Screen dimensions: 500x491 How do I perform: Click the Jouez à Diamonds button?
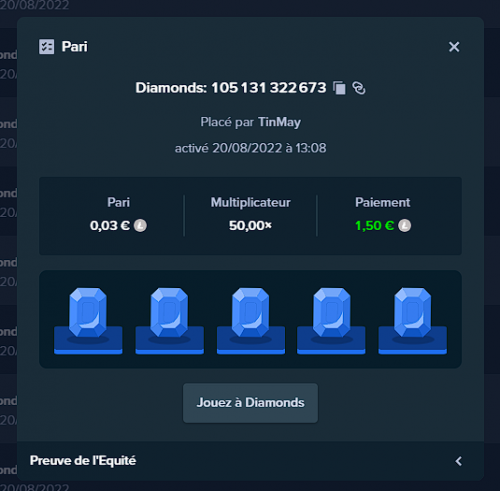(250, 403)
